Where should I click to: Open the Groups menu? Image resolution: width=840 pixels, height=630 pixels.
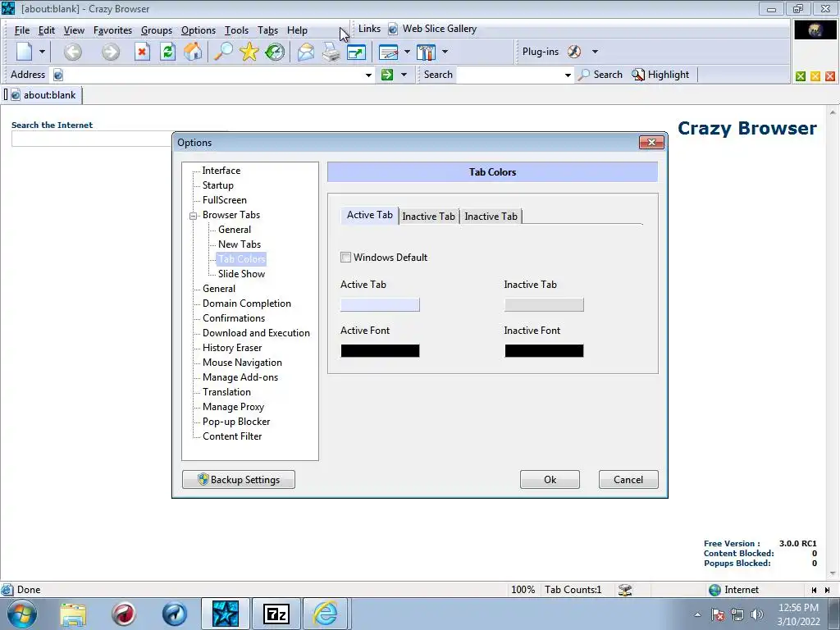157,30
